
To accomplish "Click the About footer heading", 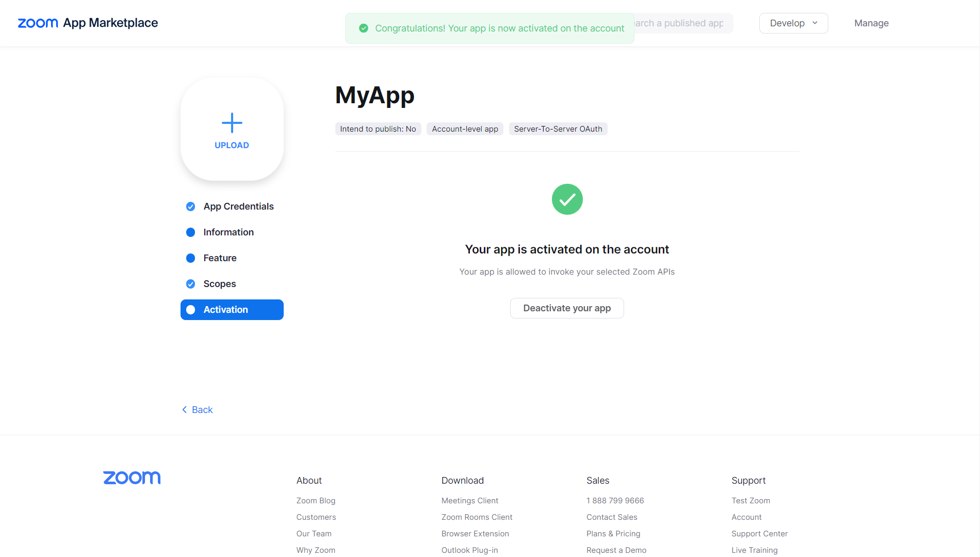I will coord(309,481).
